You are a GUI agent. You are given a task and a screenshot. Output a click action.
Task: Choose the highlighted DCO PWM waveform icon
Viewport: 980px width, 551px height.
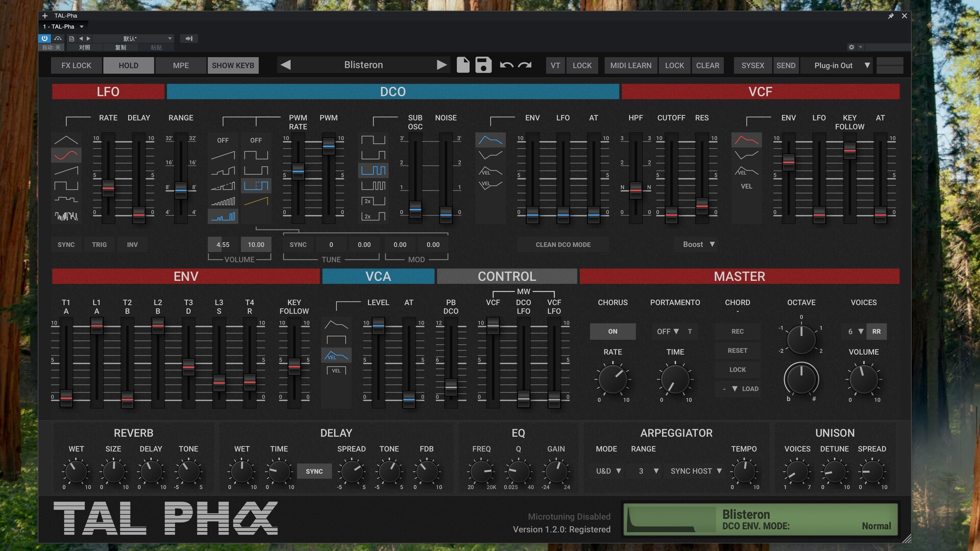point(256,186)
